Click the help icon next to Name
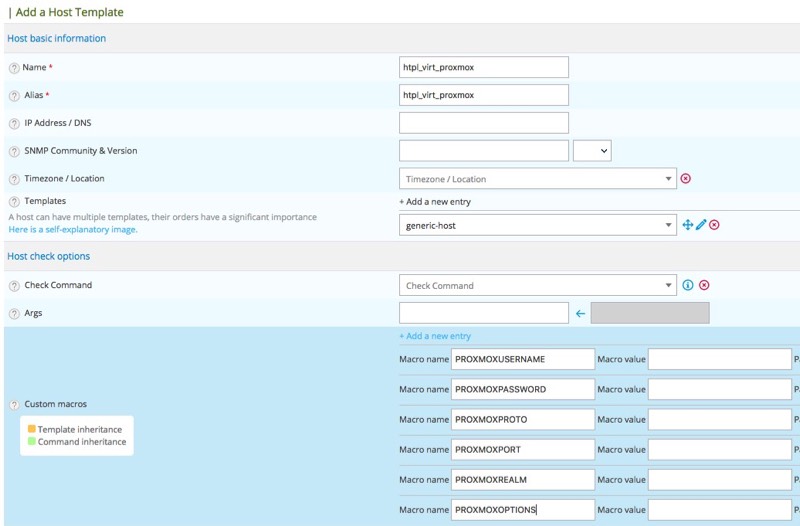Viewport: 800px width, 526px height. click(14, 68)
